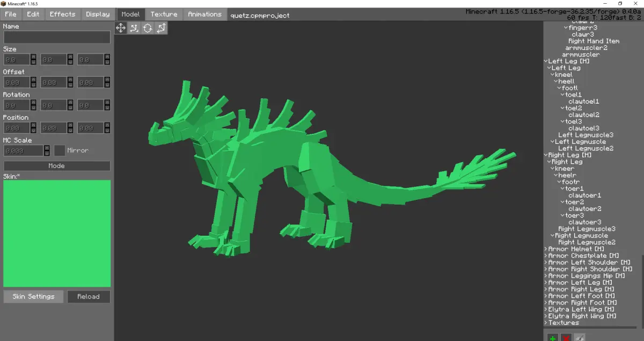
Task: Open the Edit menu
Action: click(x=33, y=14)
